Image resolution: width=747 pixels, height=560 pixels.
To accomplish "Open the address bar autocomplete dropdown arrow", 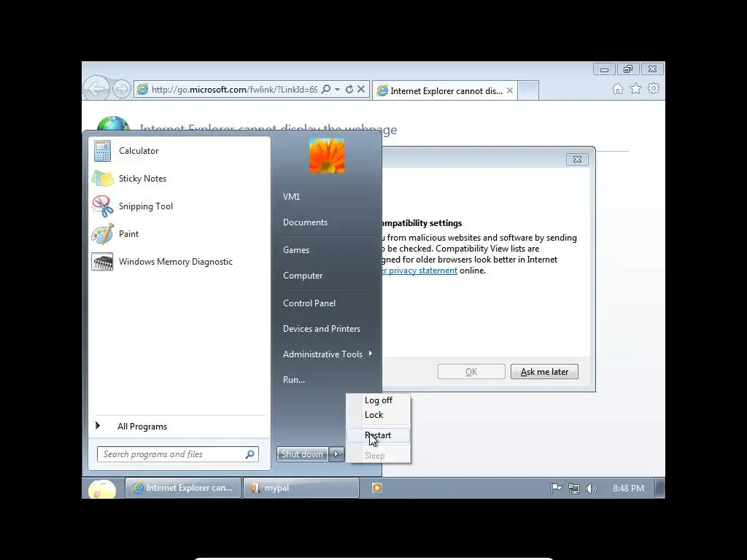I will click(x=337, y=90).
